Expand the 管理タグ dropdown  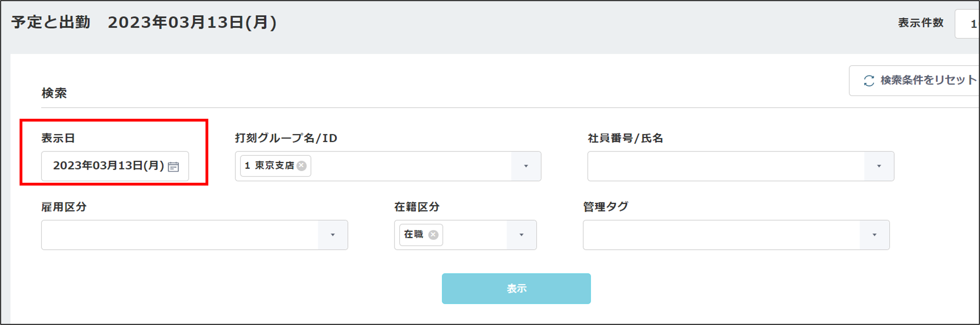(874, 235)
